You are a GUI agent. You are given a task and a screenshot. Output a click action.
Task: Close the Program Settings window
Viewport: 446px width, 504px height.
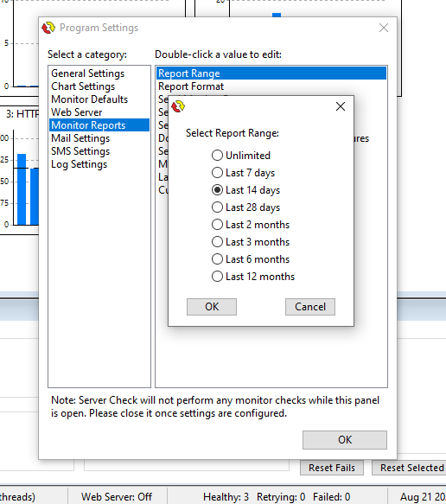pos(384,28)
